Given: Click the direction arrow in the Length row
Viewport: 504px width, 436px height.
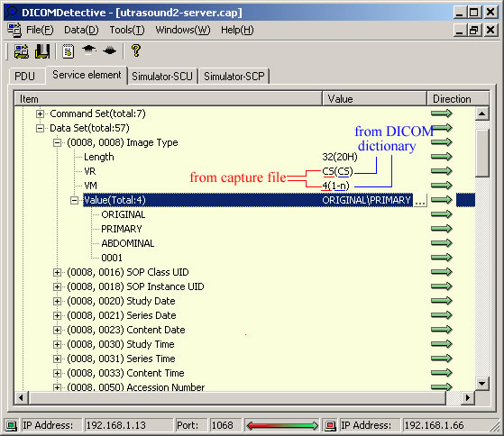Looking at the screenshot, I should (x=441, y=157).
